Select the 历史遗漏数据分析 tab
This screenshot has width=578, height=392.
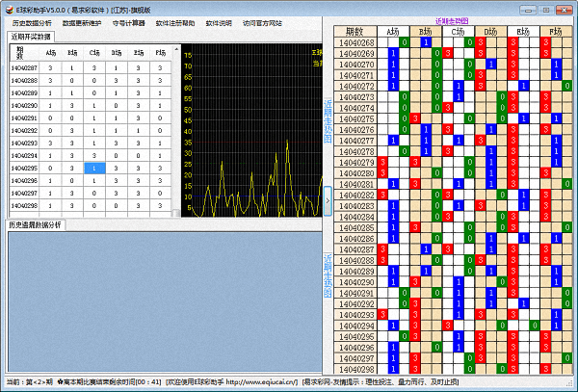(x=36, y=224)
